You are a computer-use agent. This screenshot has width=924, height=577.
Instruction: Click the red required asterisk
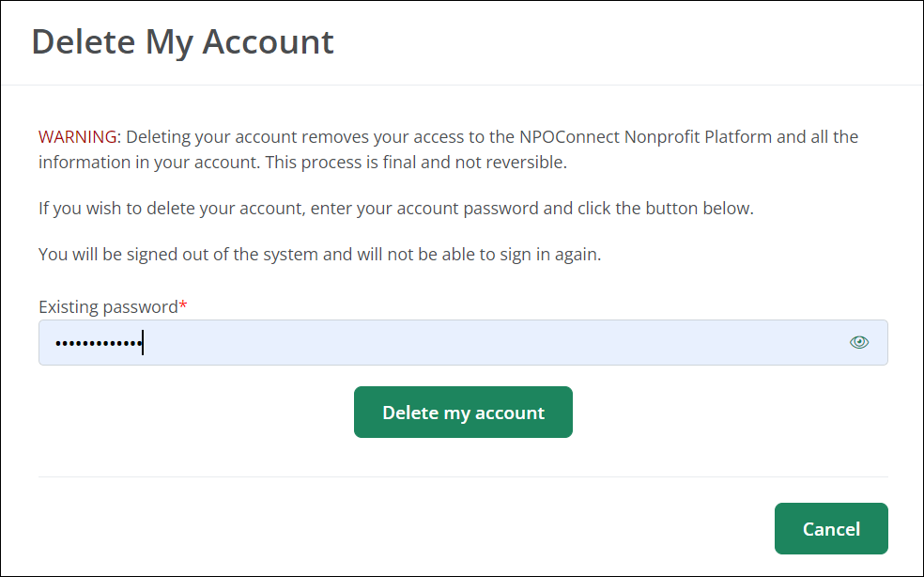183,306
